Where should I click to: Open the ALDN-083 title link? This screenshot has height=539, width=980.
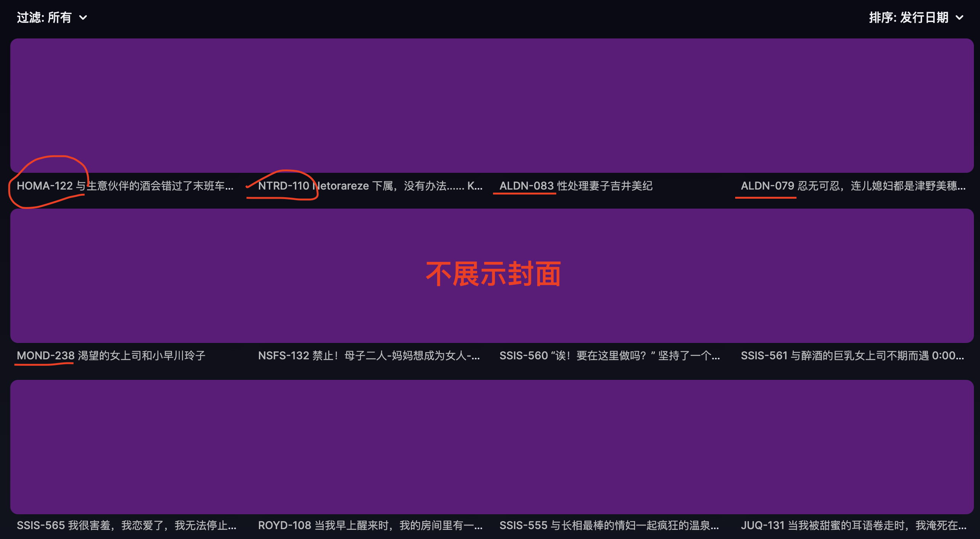tap(576, 186)
